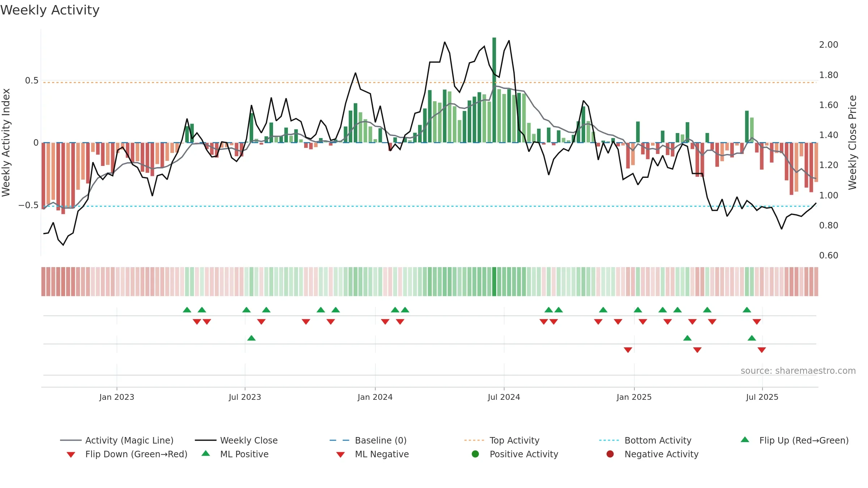The image size is (868, 488).
Task: Click the Flip Up (Red→Green) legend triangle
Action: point(745,440)
